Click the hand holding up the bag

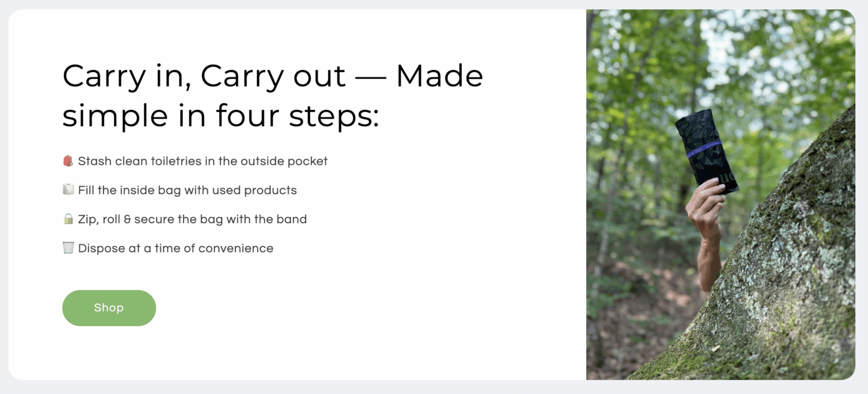point(705,205)
